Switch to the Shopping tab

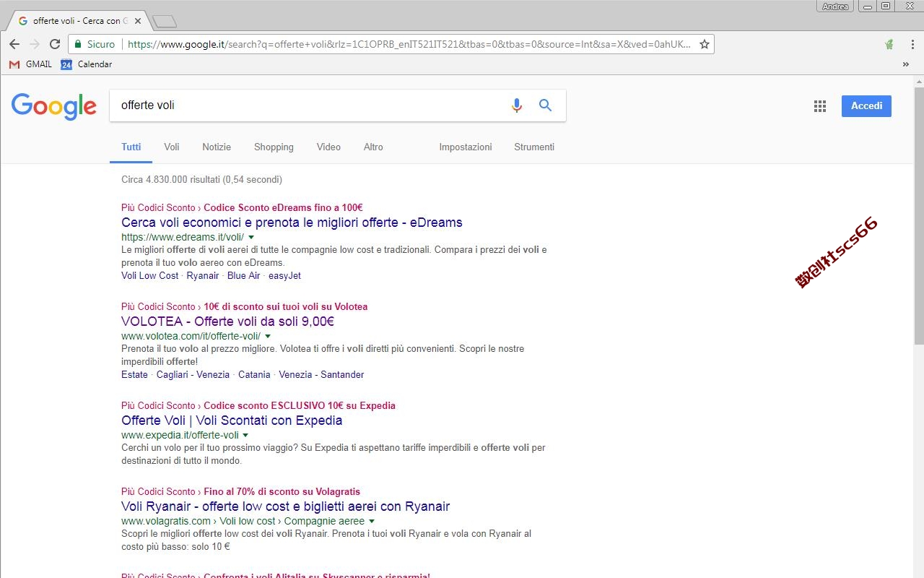point(274,147)
